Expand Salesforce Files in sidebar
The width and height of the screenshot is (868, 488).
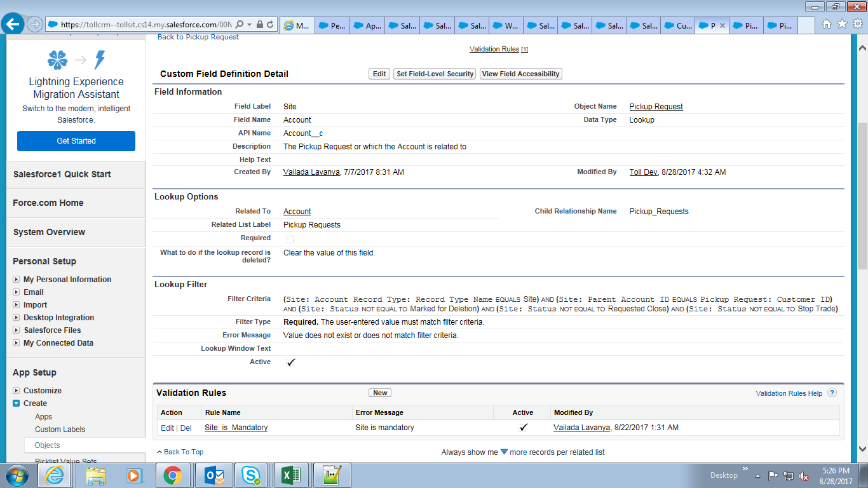coord(17,330)
